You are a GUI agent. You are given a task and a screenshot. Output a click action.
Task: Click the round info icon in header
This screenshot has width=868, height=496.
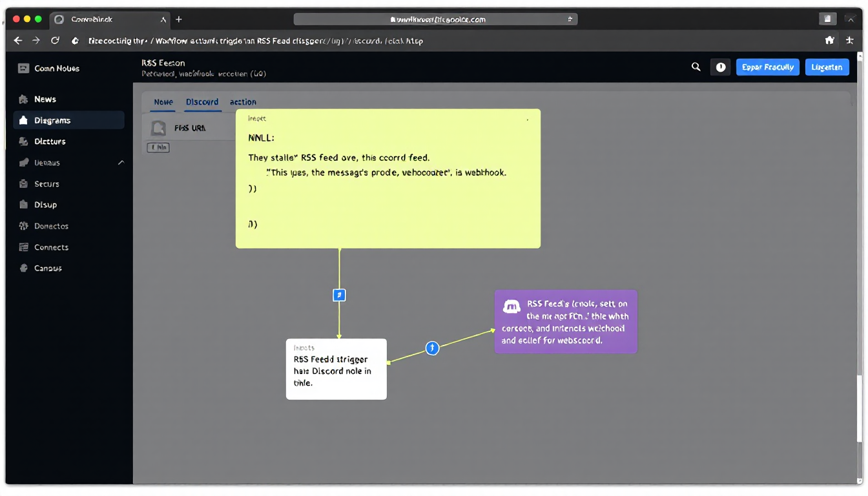click(720, 67)
